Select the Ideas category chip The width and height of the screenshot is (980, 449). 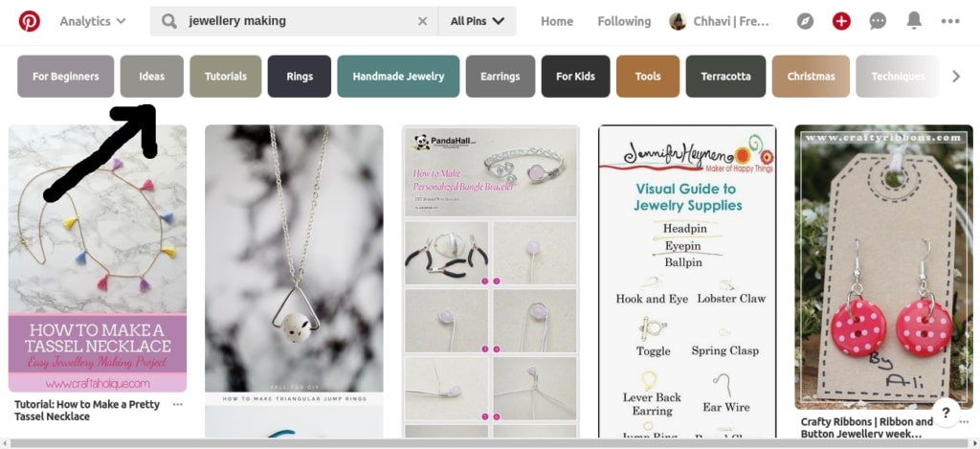coord(152,77)
